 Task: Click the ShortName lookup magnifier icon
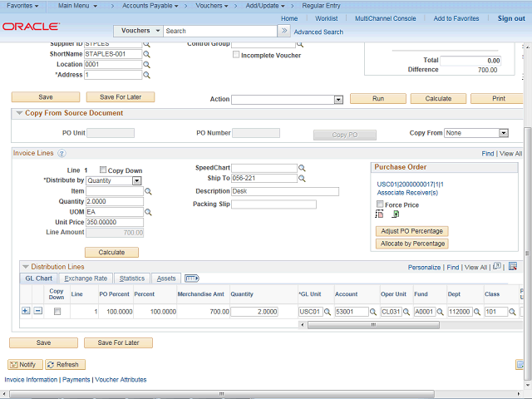click(147, 54)
